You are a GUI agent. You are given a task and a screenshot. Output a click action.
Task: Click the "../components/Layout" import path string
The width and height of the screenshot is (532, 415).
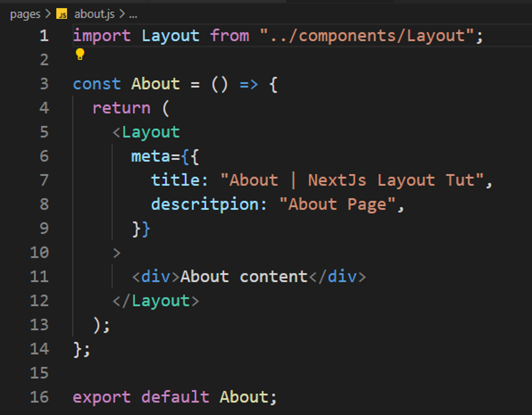click(x=367, y=36)
